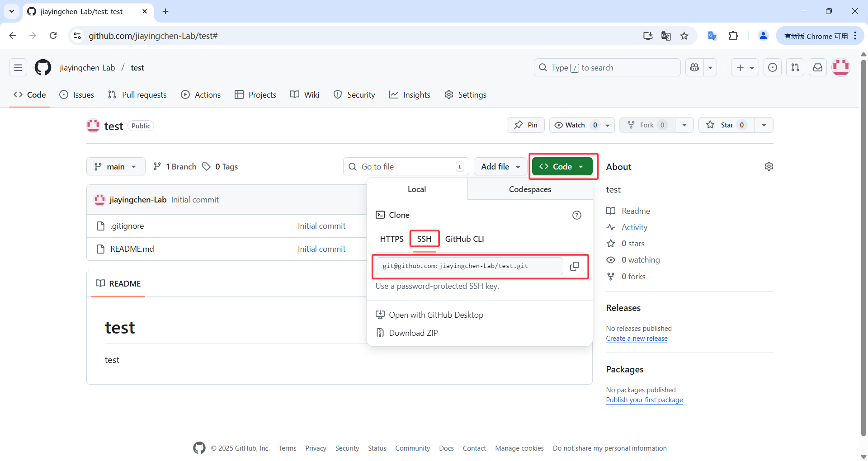This screenshot has height=461, width=868.
Task: Click Publish your first package link
Action: click(644, 400)
